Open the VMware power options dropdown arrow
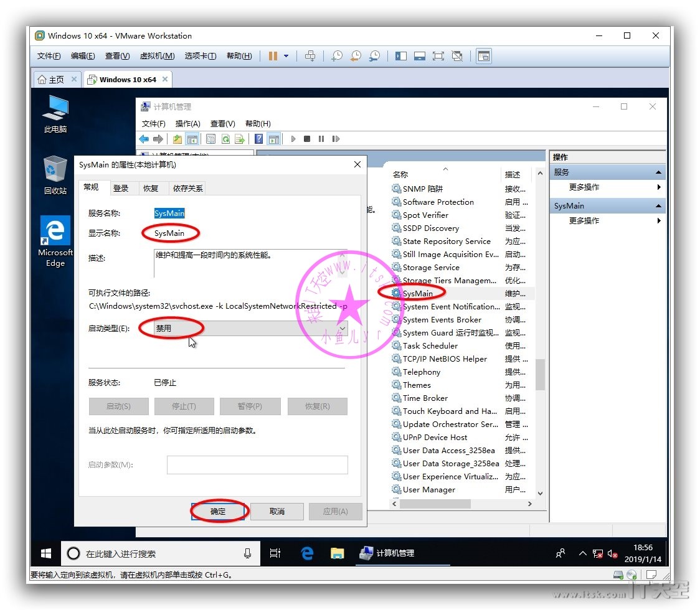700x610 pixels. tap(286, 56)
